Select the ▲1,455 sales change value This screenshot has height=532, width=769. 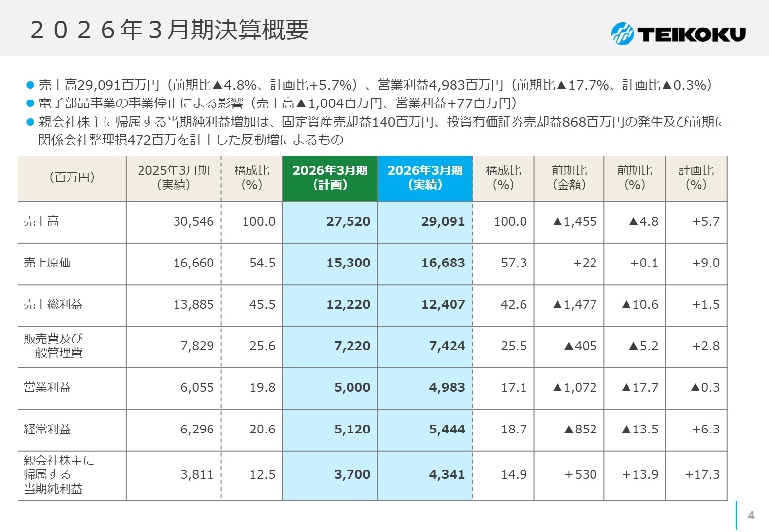coord(574,222)
